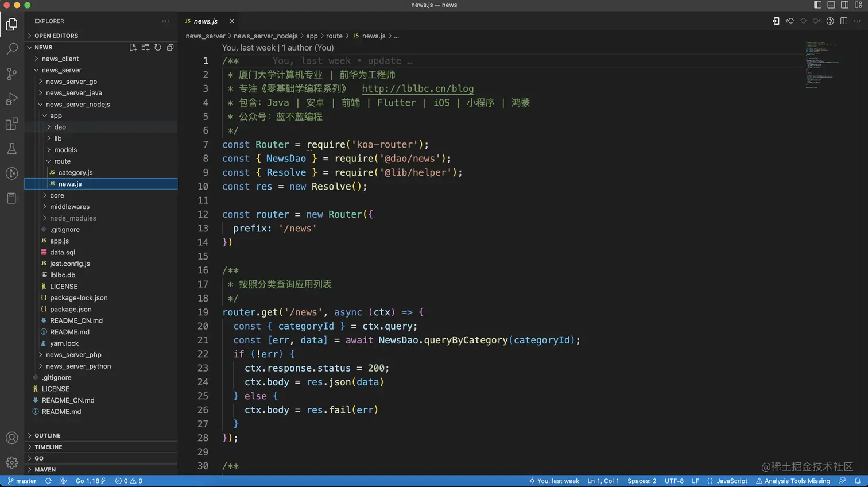Click 'You, last week' blame in status bar
Viewport: 868px width, 487px height.
click(x=554, y=481)
